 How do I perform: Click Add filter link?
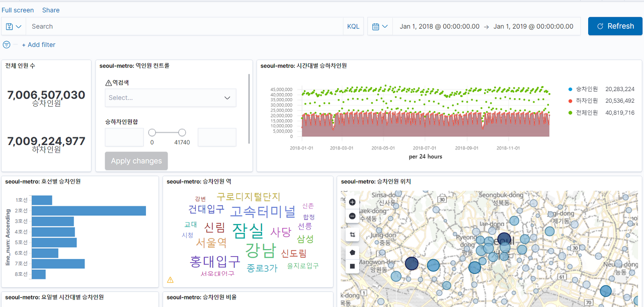[39, 45]
